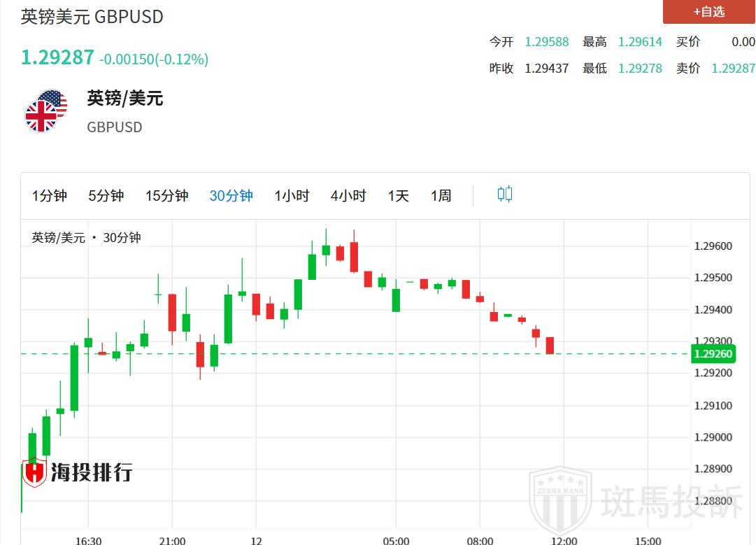Viewport: 756px width, 545px height.
Task: Click the 12:00 time axis label
Action: [564, 540]
